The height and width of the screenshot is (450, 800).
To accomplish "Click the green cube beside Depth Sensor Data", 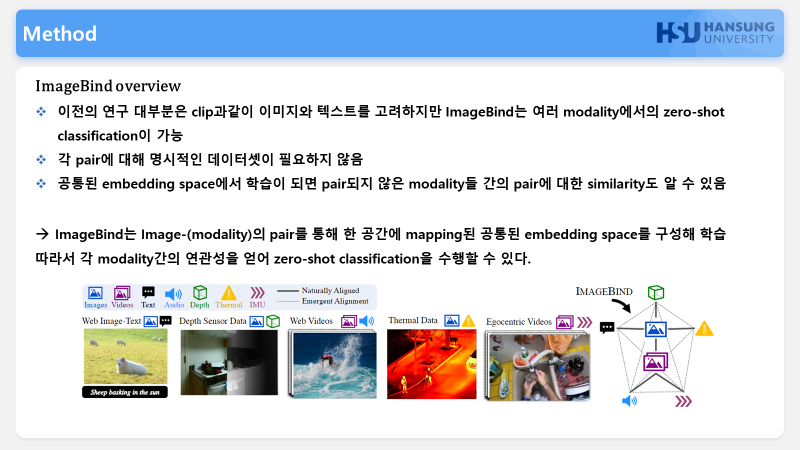I will [x=273, y=321].
